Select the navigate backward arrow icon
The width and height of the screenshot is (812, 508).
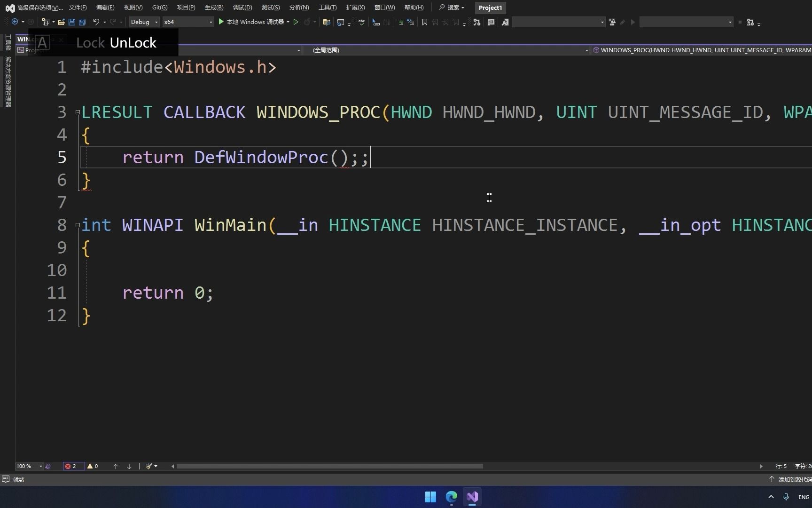(x=14, y=22)
